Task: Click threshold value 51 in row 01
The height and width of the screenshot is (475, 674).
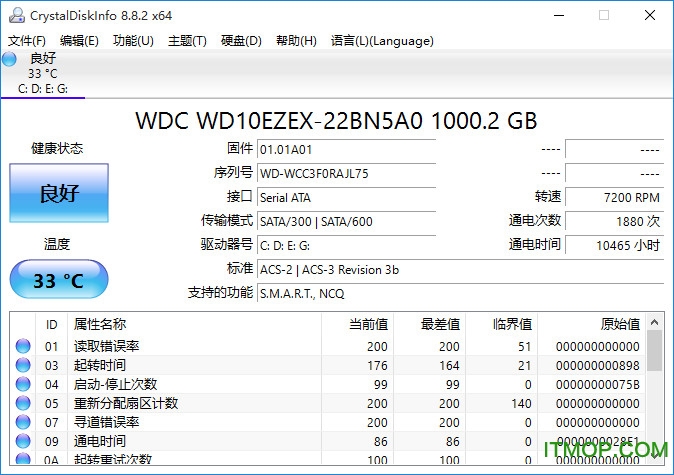Action: (524, 346)
